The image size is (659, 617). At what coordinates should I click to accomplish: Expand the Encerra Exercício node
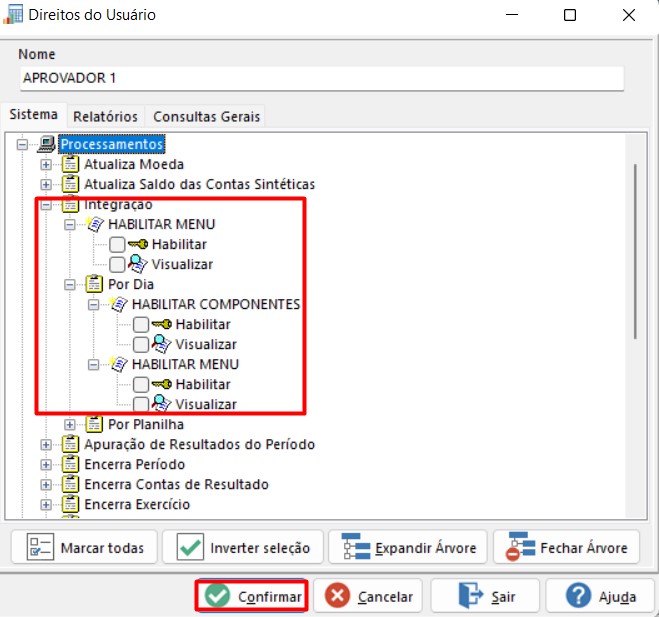click(46, 504)
